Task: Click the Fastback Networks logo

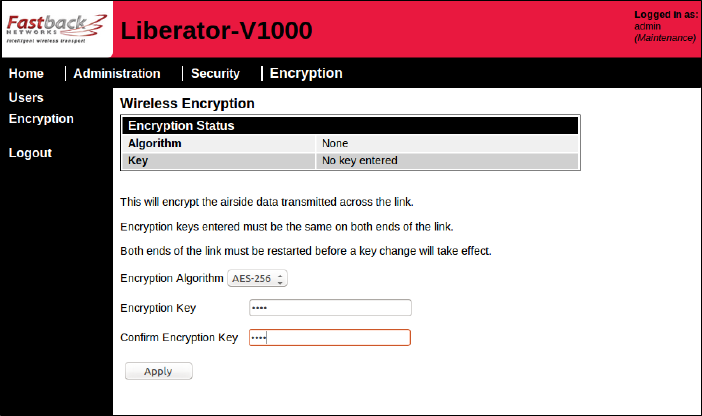Action: coord(57,29)
